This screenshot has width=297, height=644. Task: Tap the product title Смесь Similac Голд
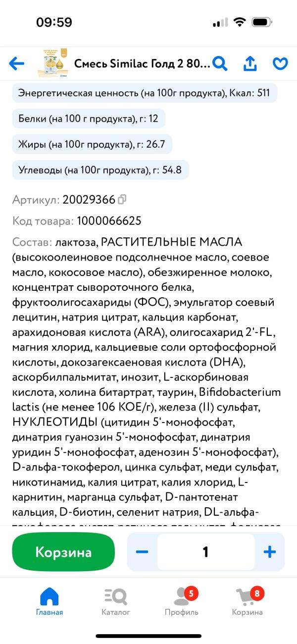tap(142, 63)
